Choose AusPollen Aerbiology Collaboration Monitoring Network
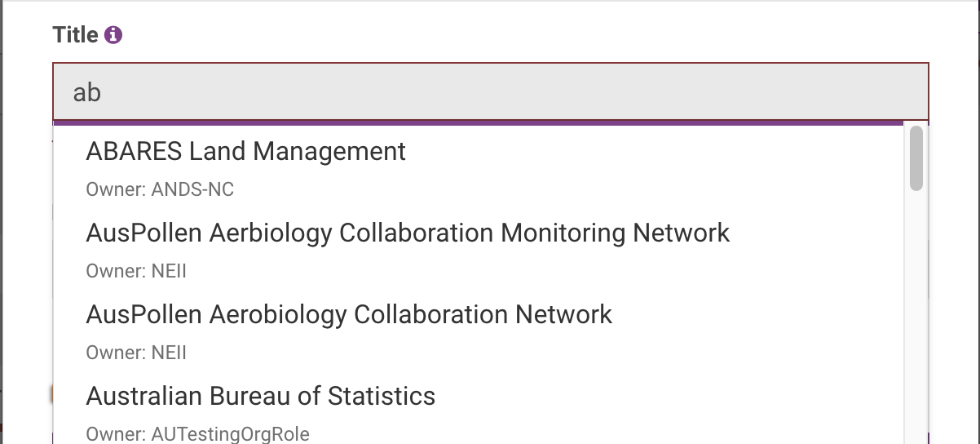This screenshot has width=980, height=444. coord(408,233)
